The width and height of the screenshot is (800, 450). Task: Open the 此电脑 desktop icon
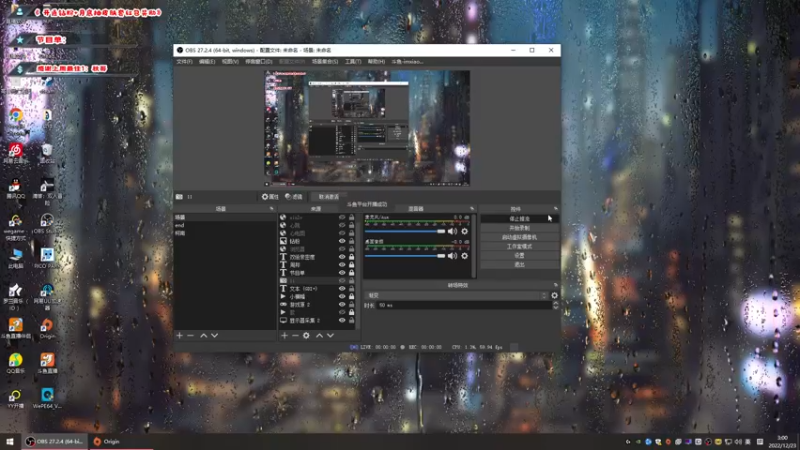[16, 259]
